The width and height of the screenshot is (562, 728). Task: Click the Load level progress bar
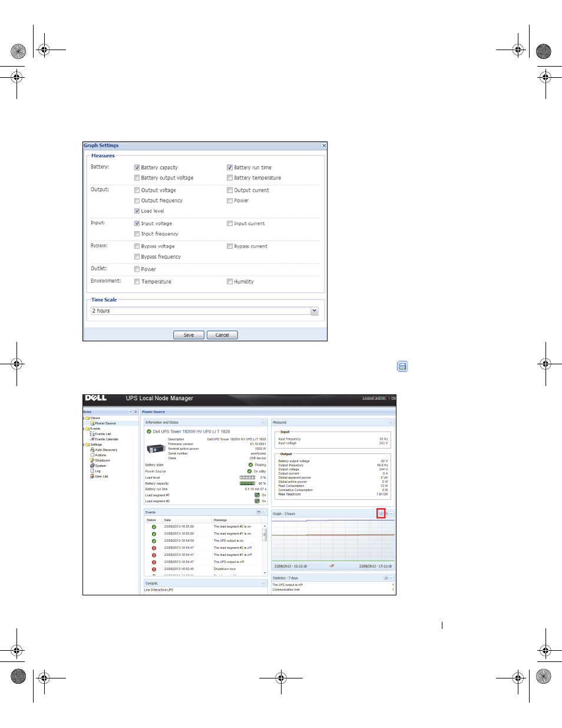[247, 477]
